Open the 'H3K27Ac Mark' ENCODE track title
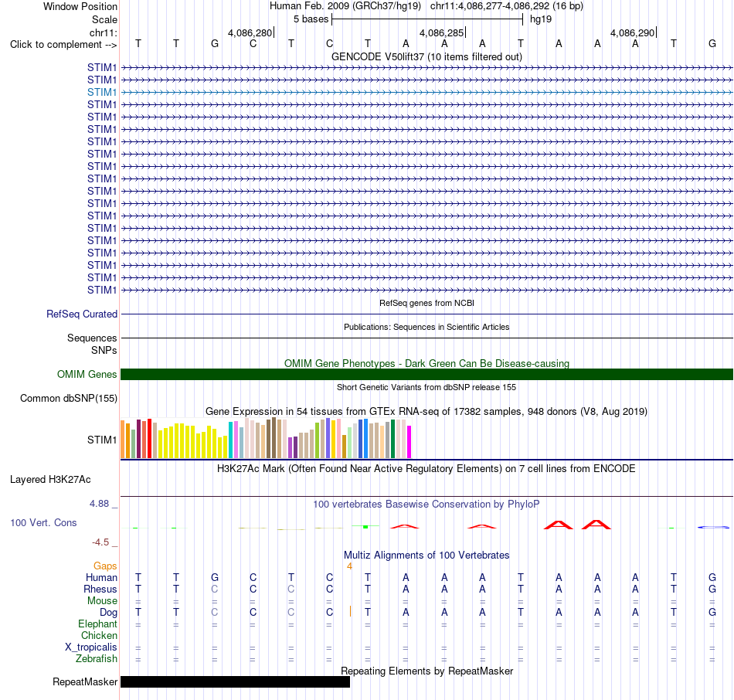The image size is (734, 700). click(x=426, y=469)
